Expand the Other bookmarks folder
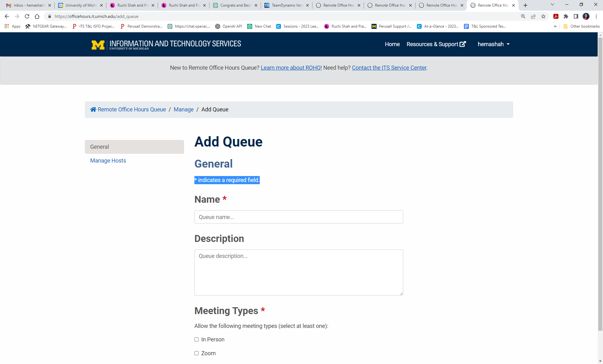This screenshot has width=603, height=364. tap(582, 26)
